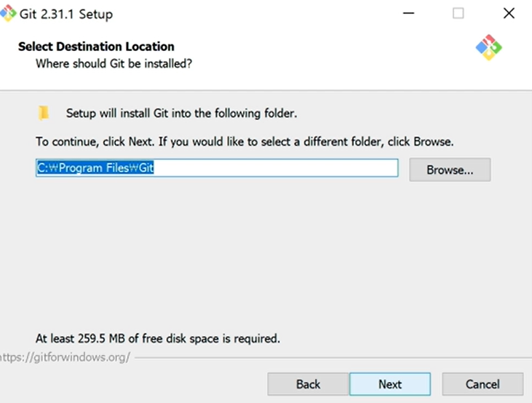Click the Git logo in the header banner
Viewport: 532px width, 403px height.
(x=488, y=47)
